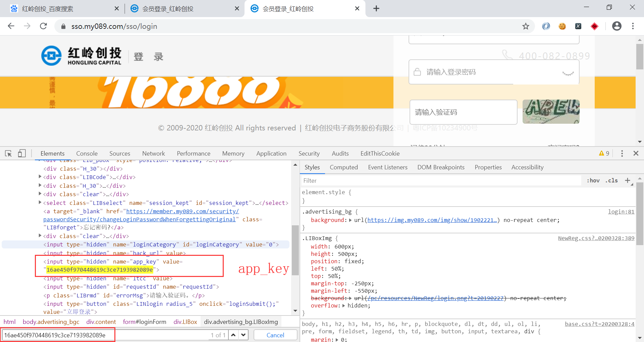
Task: Expand the LIBCode div node
Action: [40, 177]
